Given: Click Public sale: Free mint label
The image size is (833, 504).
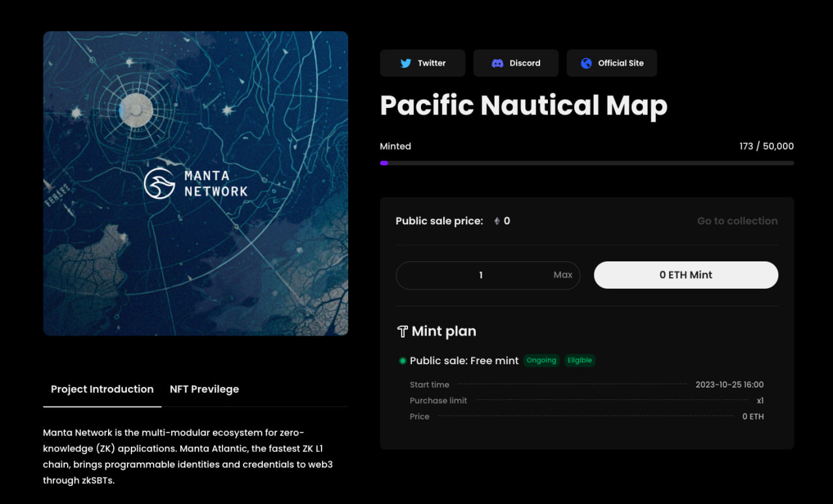Looking at the screenshot, I should 464,361.
